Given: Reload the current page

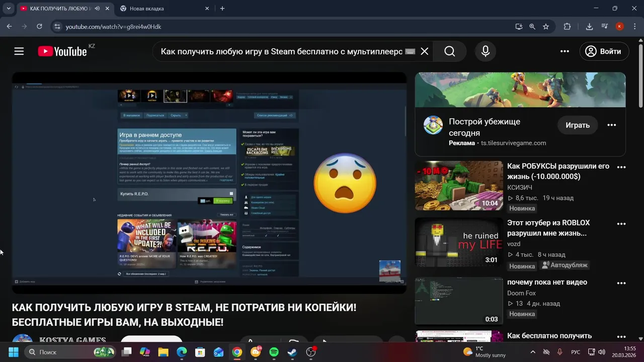Looking at the screenshot, I should pyautogui.click(x=39, y=27).
